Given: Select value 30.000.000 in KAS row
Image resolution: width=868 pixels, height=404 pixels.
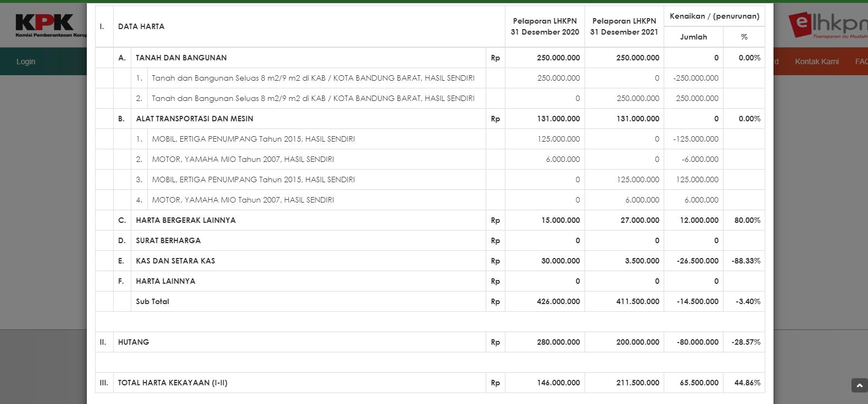Looking at the screenshot, I should pyautogui.click(x=560, y=261).
